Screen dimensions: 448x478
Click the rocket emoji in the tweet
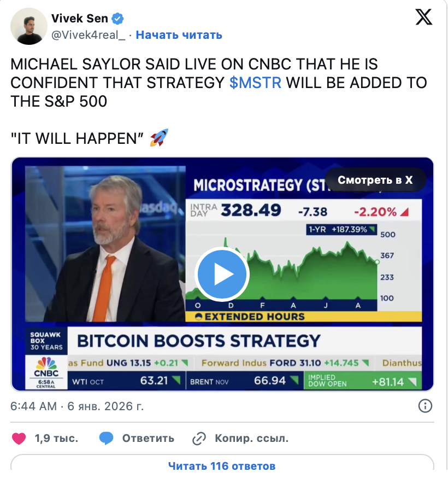[160, 138]
